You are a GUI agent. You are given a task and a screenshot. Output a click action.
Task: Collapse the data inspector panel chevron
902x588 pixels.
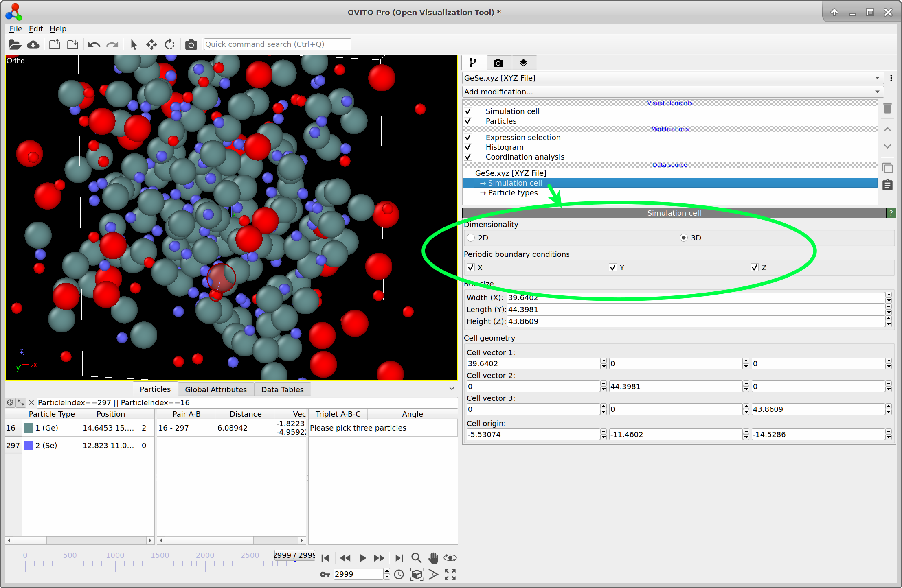click(x=452, y=389)
